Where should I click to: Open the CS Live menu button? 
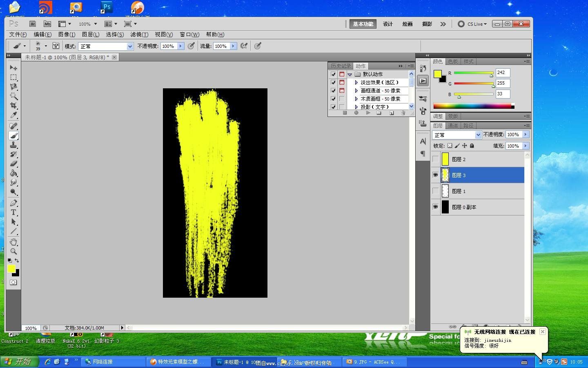click(472, 24)
